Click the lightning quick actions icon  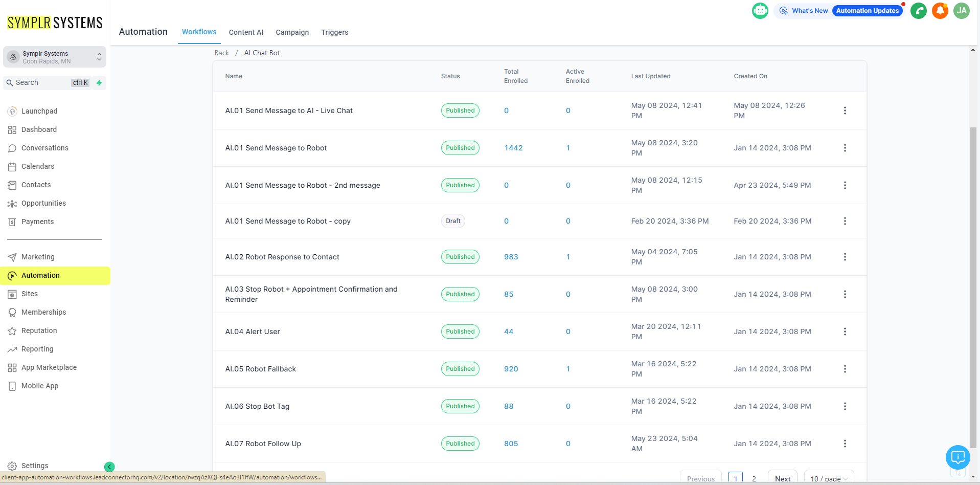(x=99, y=83)
